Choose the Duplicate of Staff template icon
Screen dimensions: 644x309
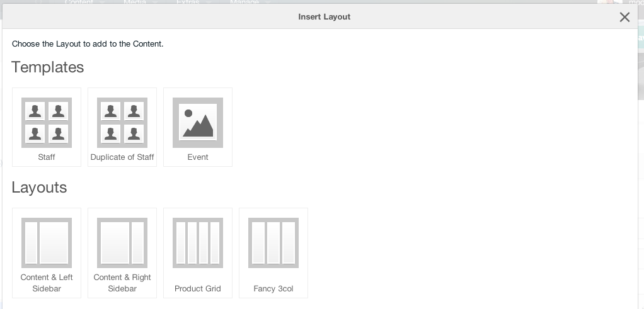tap(122, 123)
